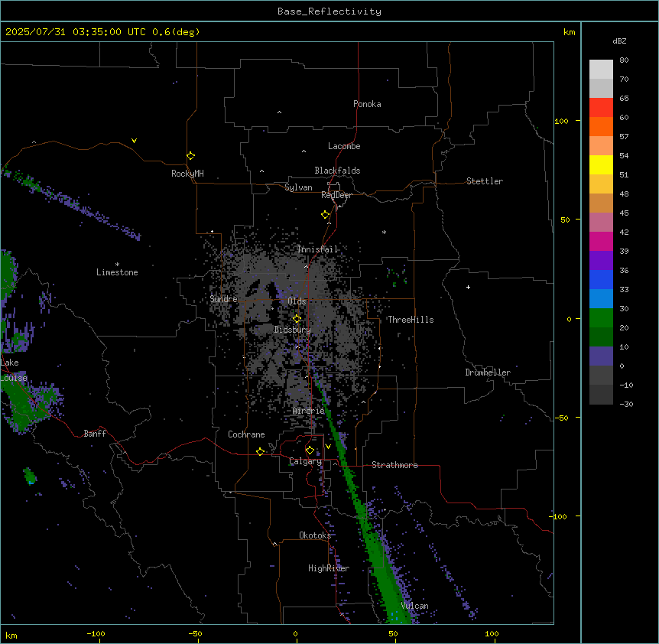The height and width of the screenshot is (644, 659).
Task: Click the Vulcan label
Action: [415, 606]
